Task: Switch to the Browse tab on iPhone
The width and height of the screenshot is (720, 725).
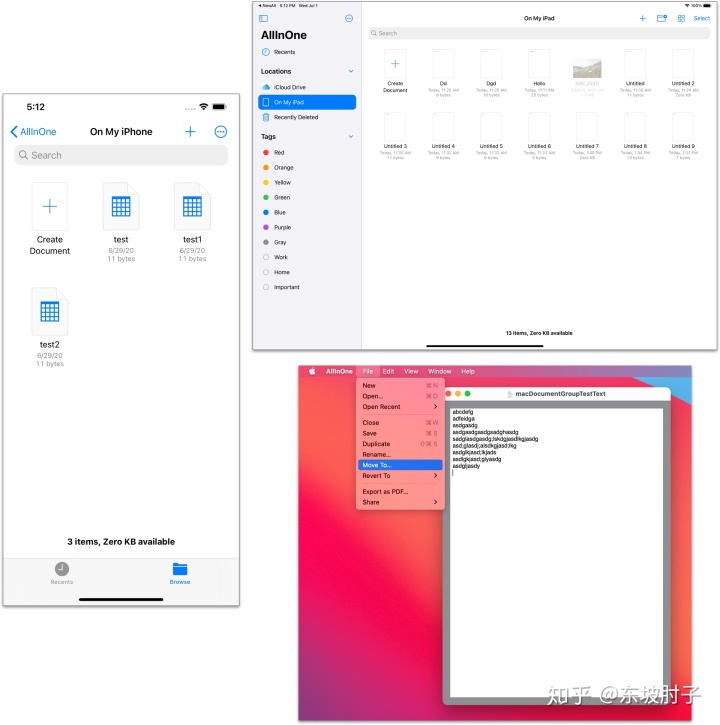Action: pyautogui.click(x=179, y=573)
